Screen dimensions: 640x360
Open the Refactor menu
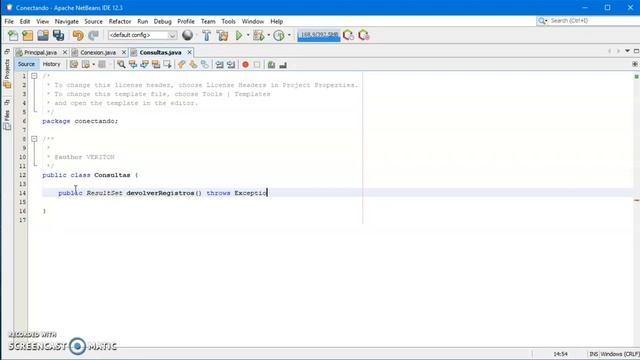[x=120, y=21]
